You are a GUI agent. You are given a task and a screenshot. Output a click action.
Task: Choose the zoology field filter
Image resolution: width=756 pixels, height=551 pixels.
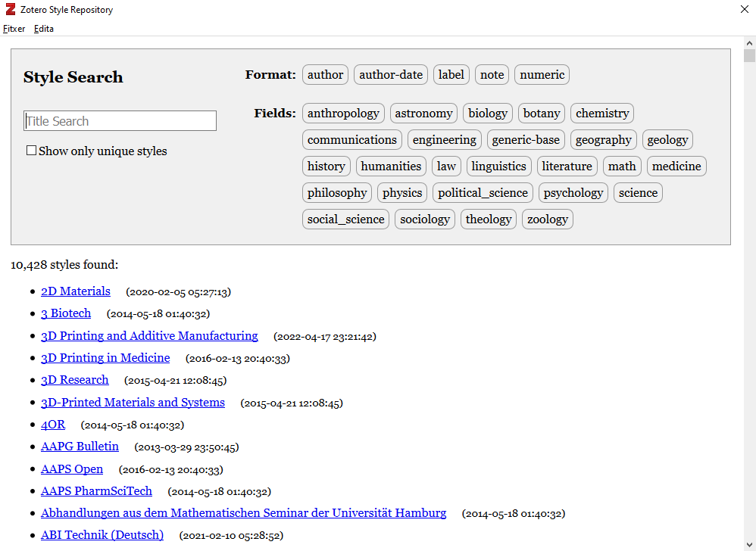point(548,219)
